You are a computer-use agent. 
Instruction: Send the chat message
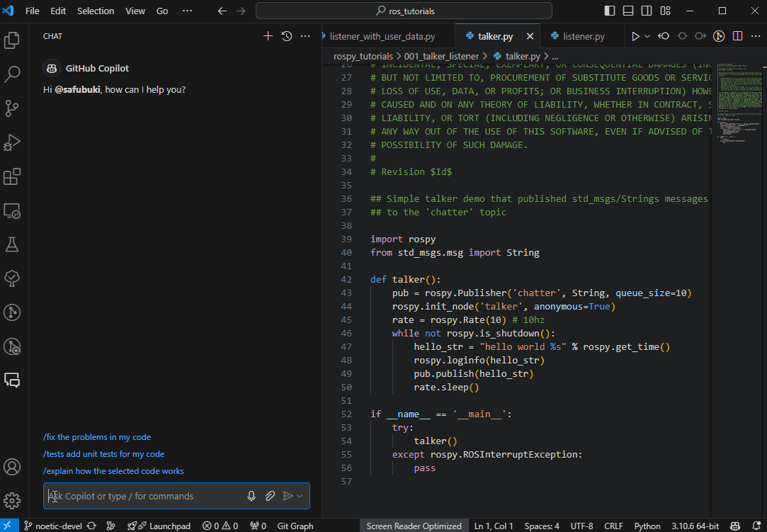point(288,496)
